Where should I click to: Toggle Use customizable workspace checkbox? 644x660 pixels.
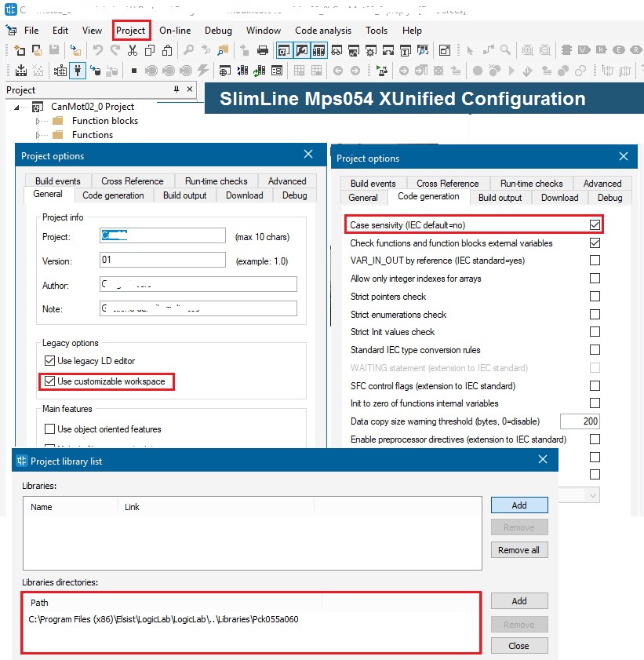[x=49, y=381]
